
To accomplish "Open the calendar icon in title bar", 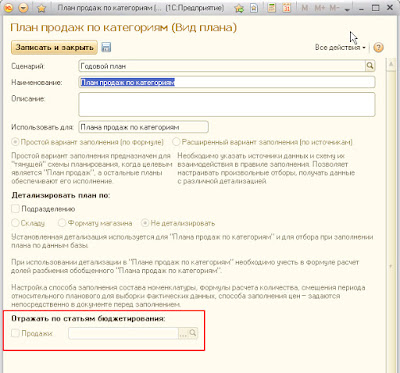I will coord(287,8).
